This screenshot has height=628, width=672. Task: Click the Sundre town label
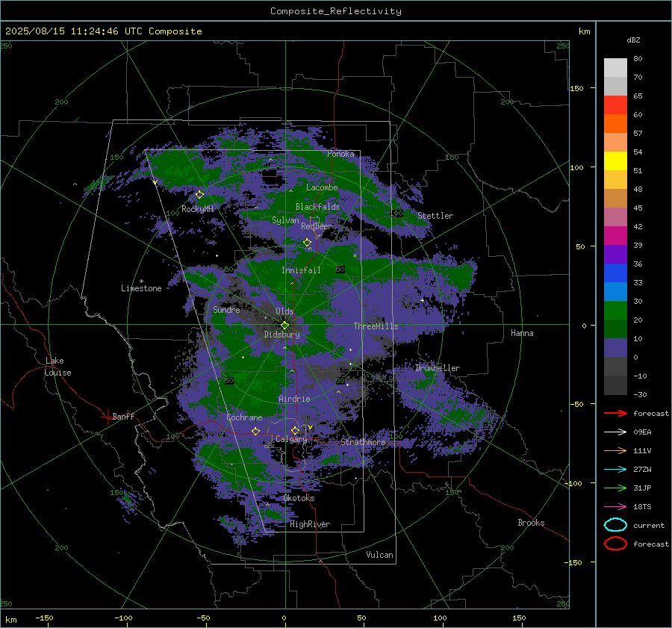pyautogui.click(x=226, y=309)
